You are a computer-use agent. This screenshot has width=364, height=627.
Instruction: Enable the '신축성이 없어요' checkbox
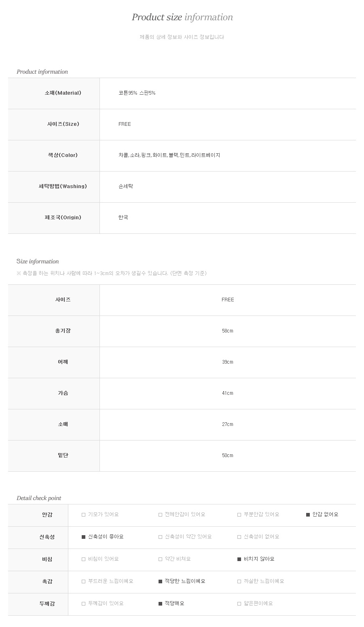(239, 537)
